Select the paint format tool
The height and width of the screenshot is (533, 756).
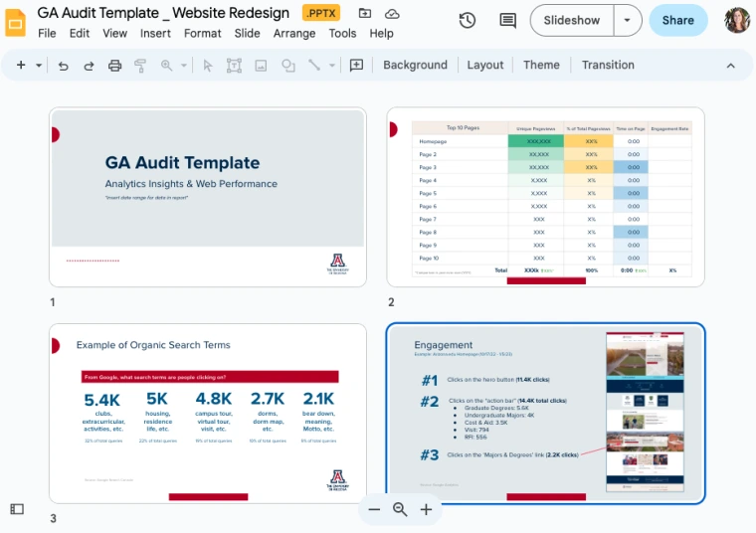pos(140,66)
